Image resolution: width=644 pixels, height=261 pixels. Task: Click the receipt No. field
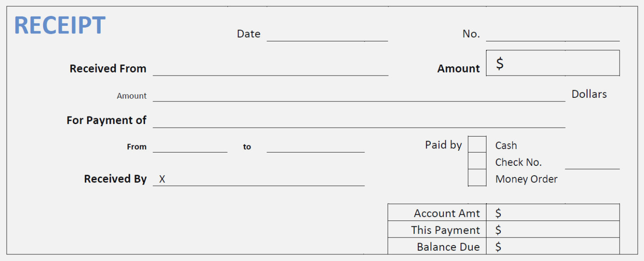552,35
